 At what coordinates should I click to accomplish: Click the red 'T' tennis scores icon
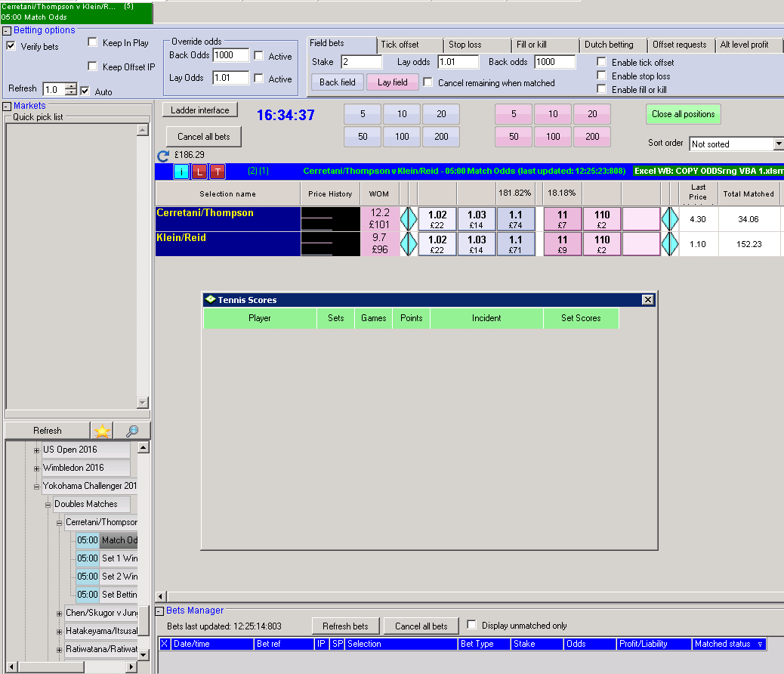coord(218,172)
